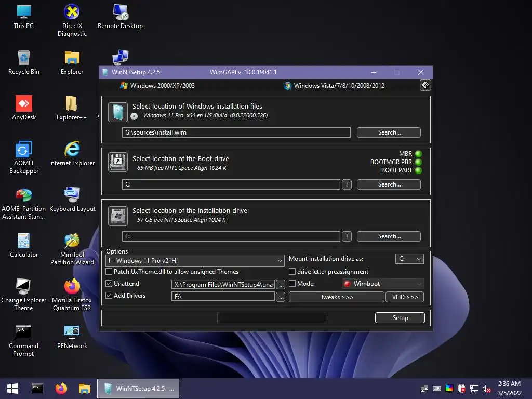Click the WinNTSetup 4.2.5 taskbar button

pyautogui.click(x=138, y=389)
